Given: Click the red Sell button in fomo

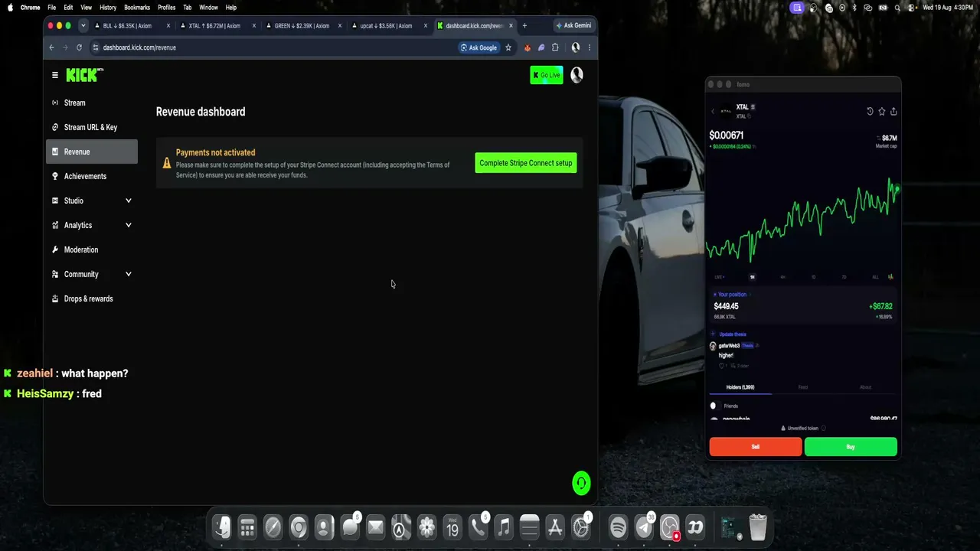Looking at the screenshot, I should (756, 447).
